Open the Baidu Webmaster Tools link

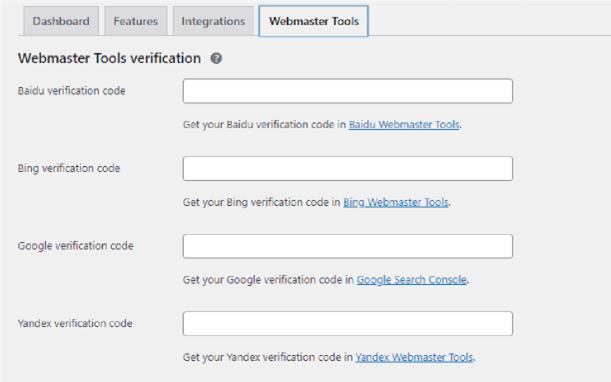(404, 125)
